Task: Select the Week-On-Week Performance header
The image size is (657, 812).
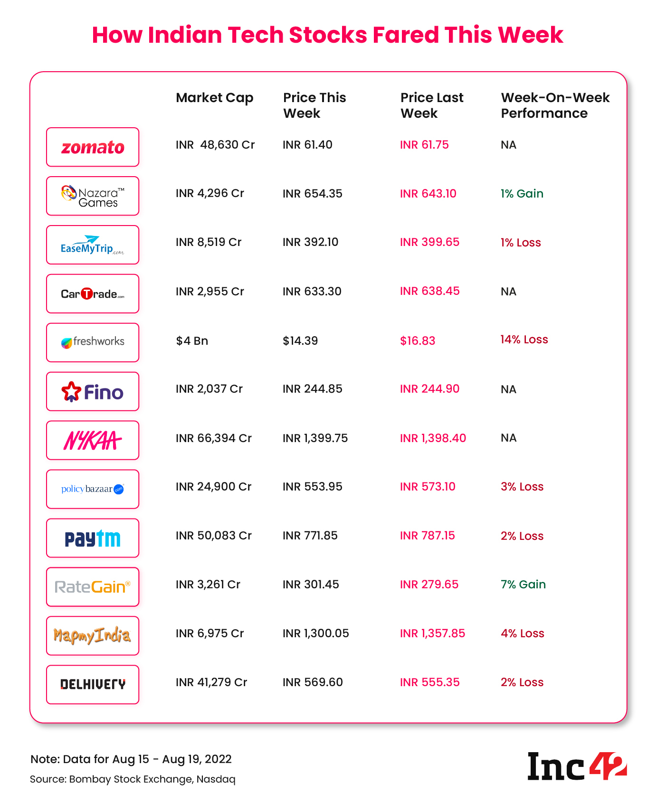Action: click(555, 105)
